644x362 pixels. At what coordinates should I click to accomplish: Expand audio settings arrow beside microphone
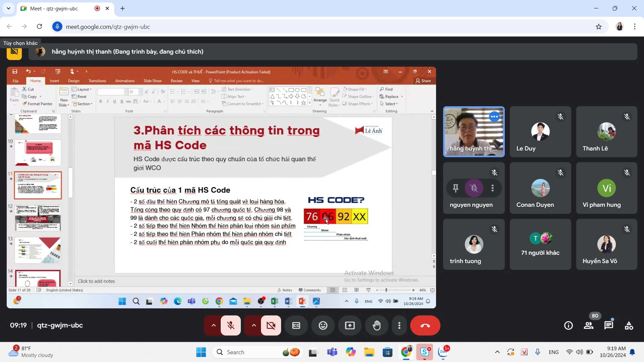click(x=213, y=325)
